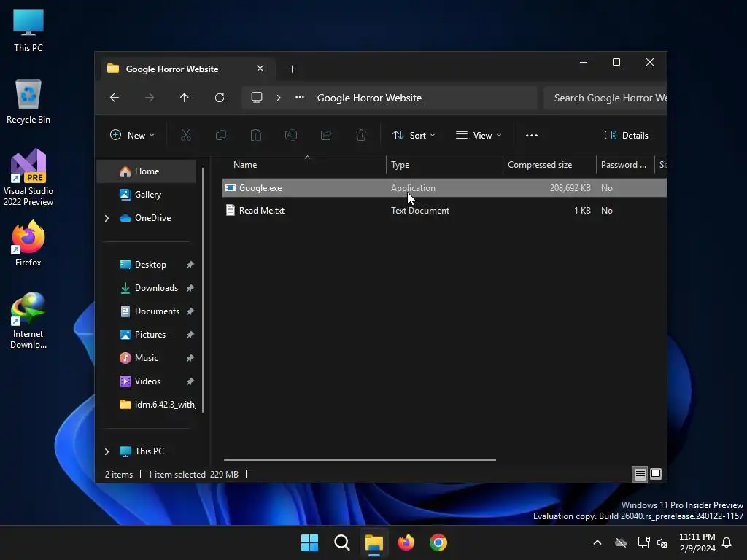Go back with the left arrow
Image resolution: width=747 pixels, height=560 pixels.
pos(115,98)
